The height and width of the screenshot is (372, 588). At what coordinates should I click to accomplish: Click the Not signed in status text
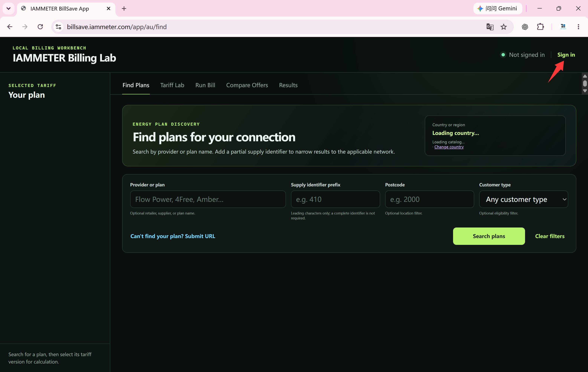[x=527, y=55]
